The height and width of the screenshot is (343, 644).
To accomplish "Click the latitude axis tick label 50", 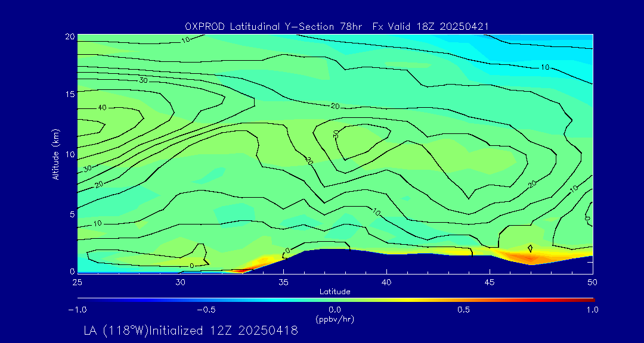I will [x=593, y=282].
